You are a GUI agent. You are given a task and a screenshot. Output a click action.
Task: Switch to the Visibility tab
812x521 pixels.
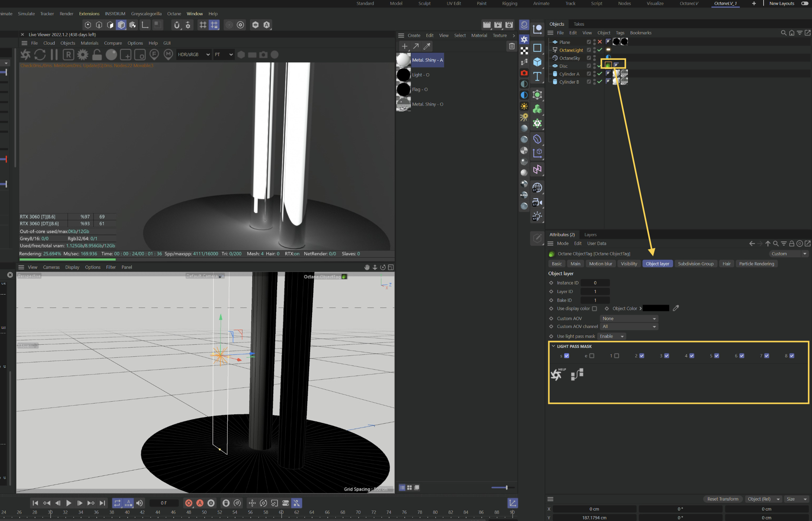(x=629, y=264)
